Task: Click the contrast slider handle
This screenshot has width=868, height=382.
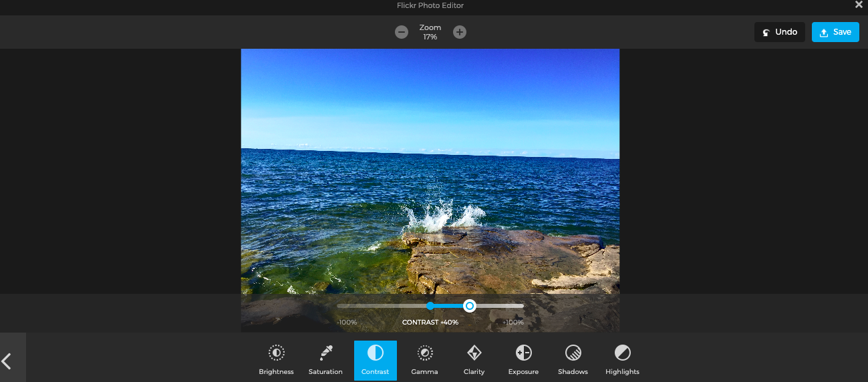Action: [x=470, y=306]
